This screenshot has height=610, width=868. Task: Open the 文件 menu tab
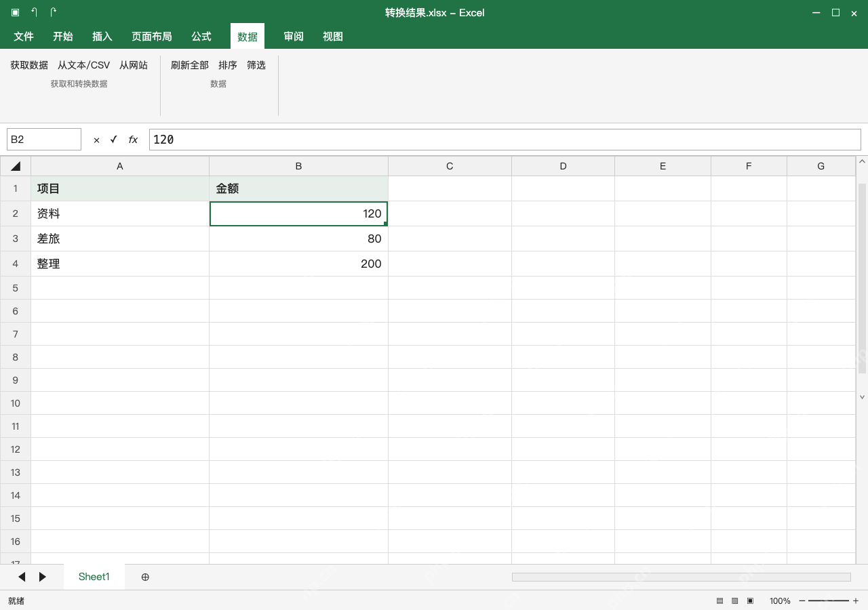click(x=24, y=37)
